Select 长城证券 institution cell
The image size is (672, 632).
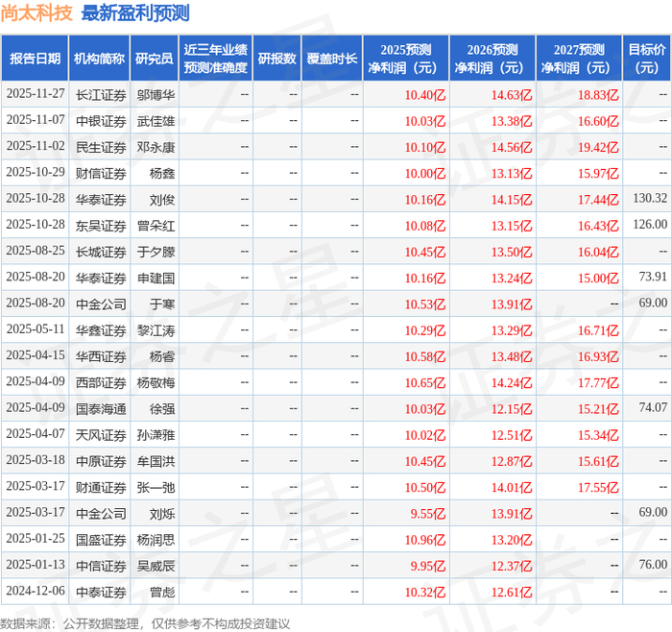[x=101, y=252]
